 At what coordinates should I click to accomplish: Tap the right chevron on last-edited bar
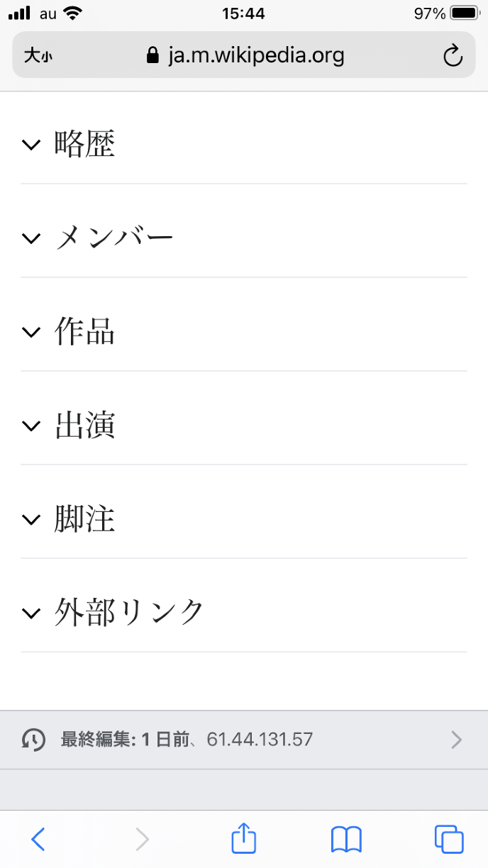[x=456, y=740]
